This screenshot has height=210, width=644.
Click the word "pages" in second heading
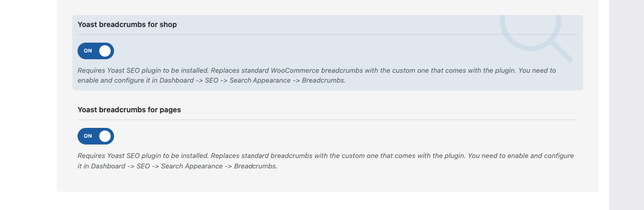170,110
